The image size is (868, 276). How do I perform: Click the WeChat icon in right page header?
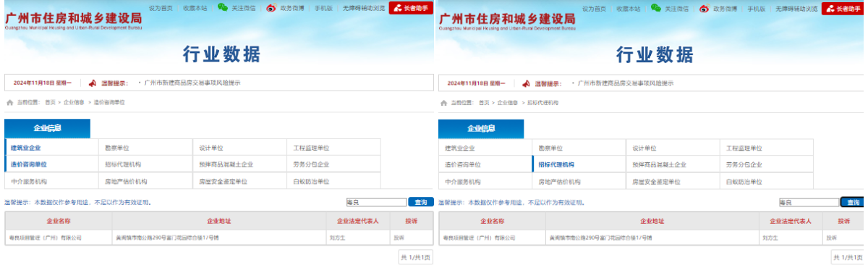655,8
